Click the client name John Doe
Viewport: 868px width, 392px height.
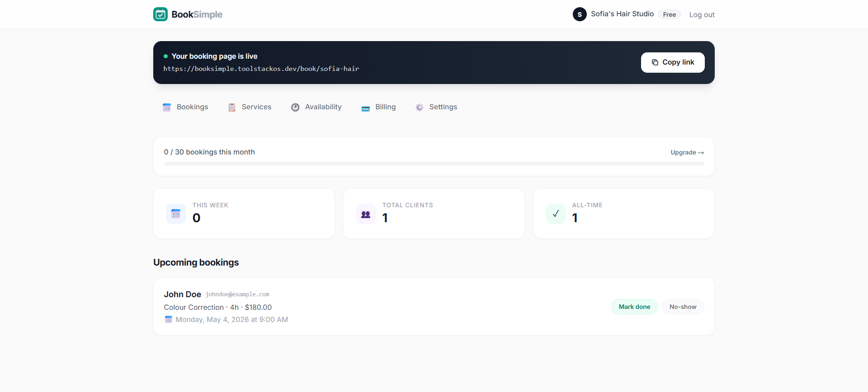[182, 294]
